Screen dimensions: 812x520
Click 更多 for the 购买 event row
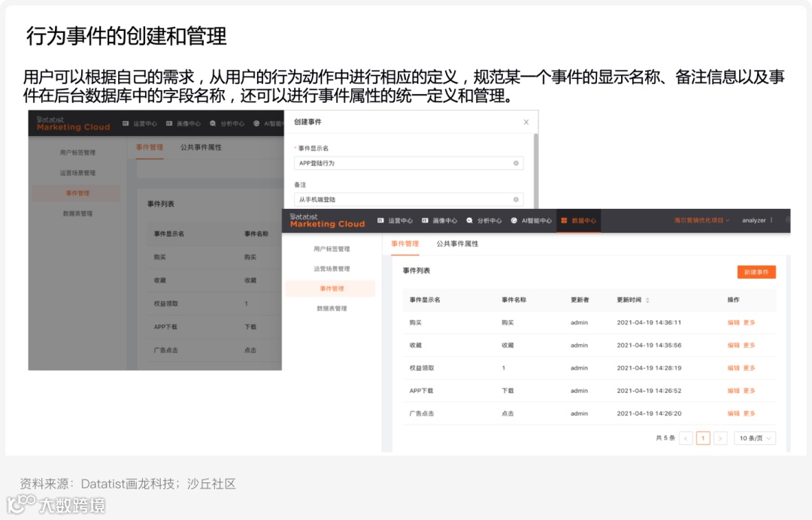(750, 322)
